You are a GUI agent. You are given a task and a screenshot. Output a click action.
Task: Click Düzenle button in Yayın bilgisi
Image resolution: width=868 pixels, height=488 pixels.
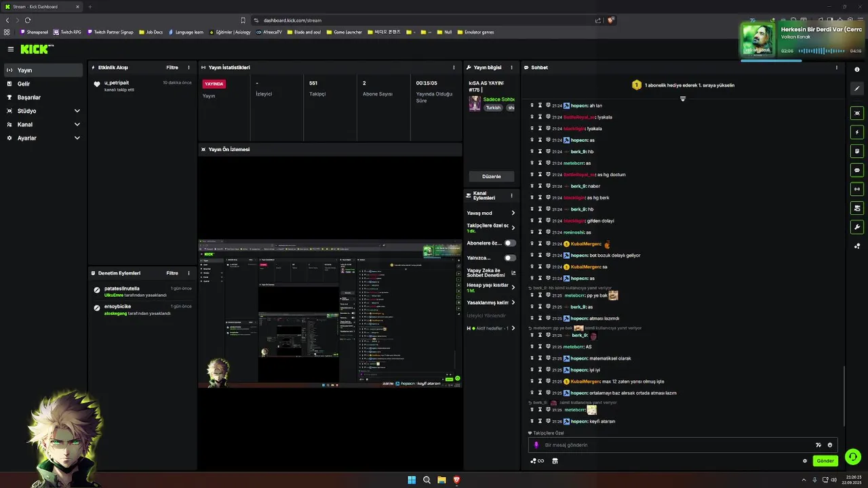point(492,176)
